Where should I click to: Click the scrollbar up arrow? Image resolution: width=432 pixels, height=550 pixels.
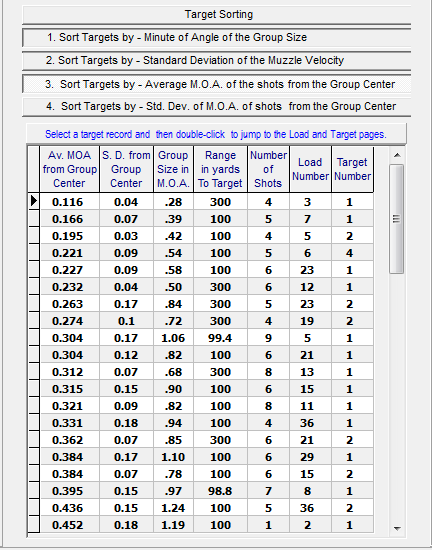397,155
